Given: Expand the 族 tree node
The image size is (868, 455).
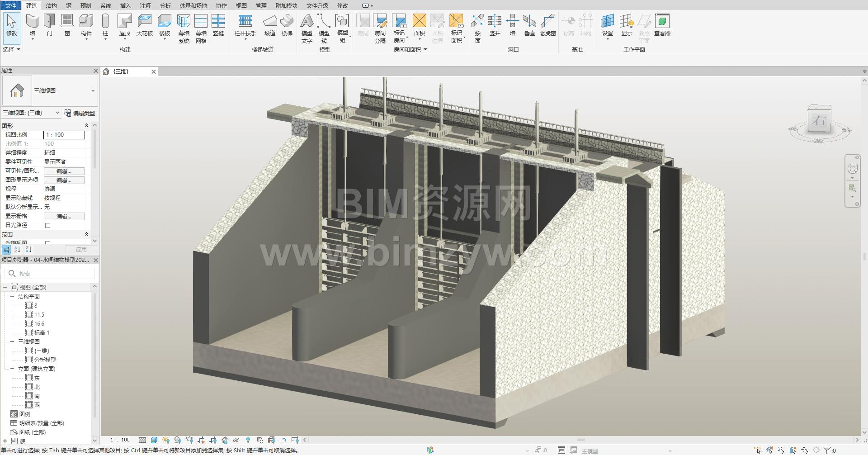Looking at the screenshot, I should click(x=5, y=441).
